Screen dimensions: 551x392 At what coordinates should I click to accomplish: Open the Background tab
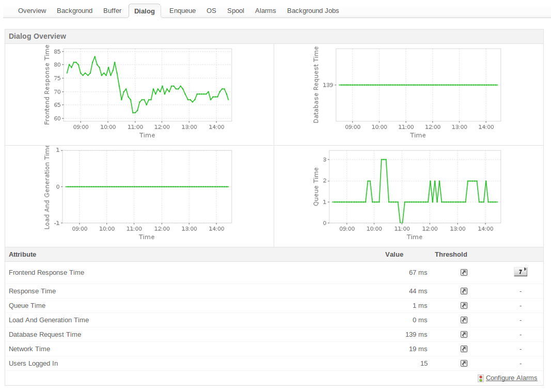(74, 10)
